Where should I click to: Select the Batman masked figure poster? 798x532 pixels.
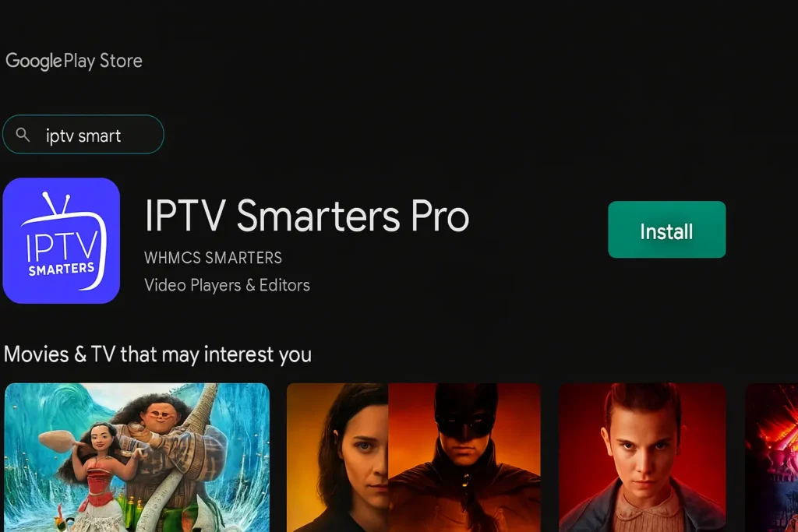click(x=464, y=457)
